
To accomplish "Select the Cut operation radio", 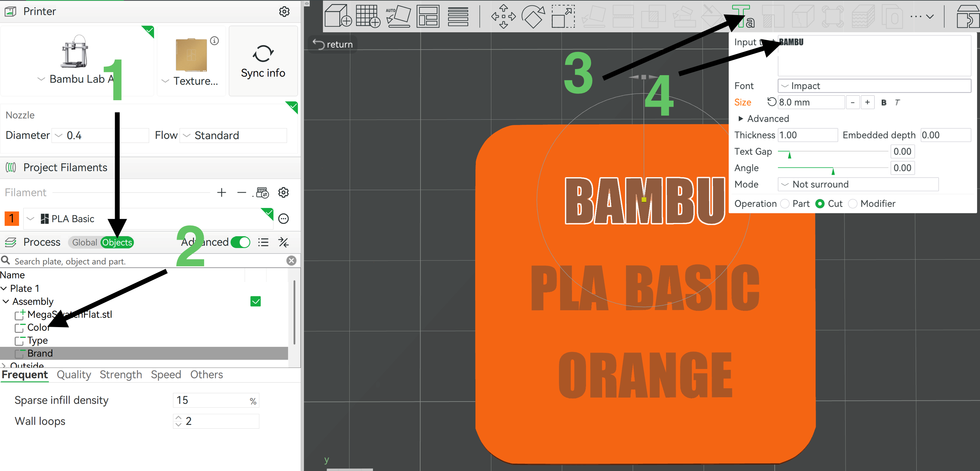I will [820, 204].
